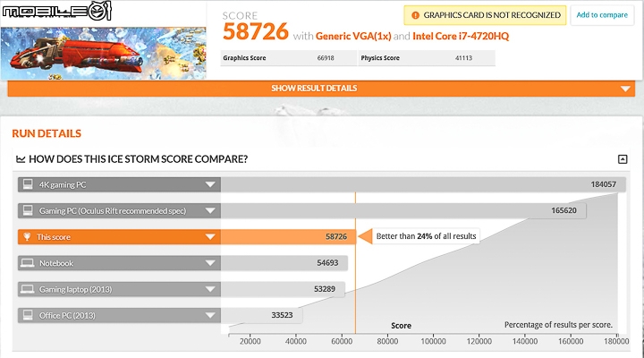Click the Physics Score 41113 cell
The image size is (644, 358).
[x=427, y=58]
